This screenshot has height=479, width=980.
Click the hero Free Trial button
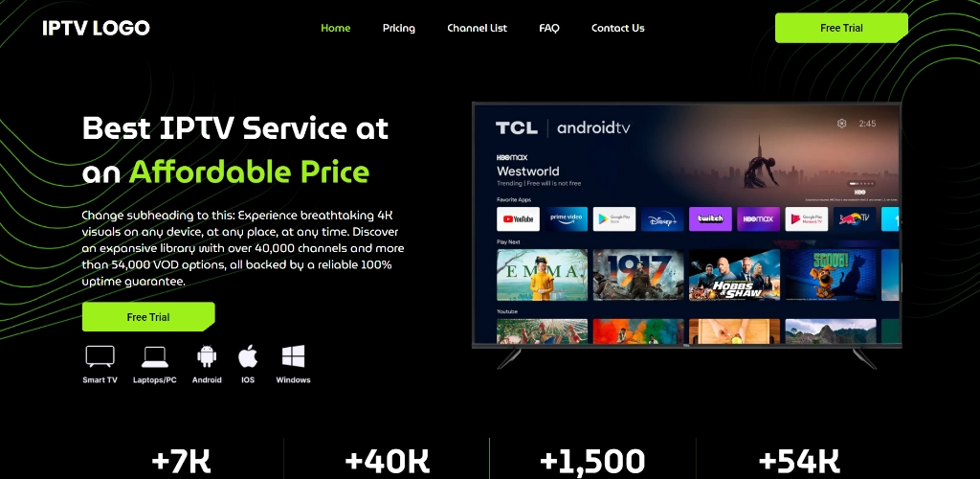coord(148,317)
